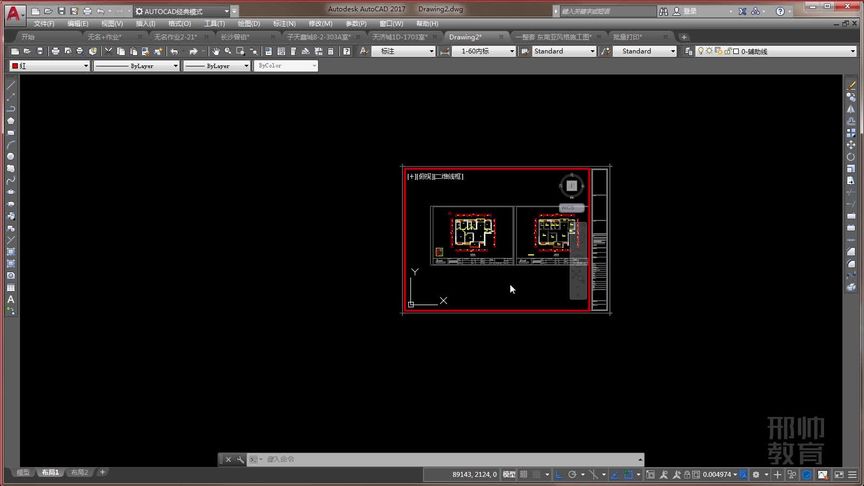Click the binoculars search icon

(x=663, y=11)
